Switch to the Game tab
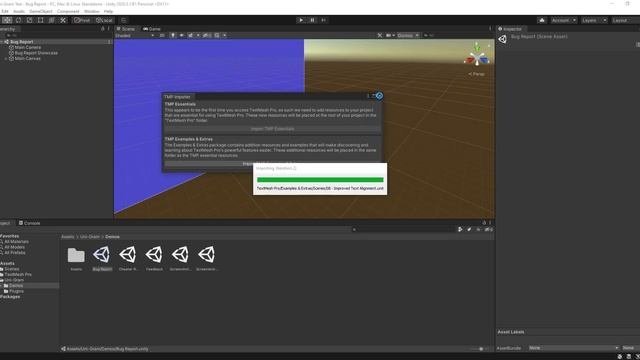 (152, 29)
